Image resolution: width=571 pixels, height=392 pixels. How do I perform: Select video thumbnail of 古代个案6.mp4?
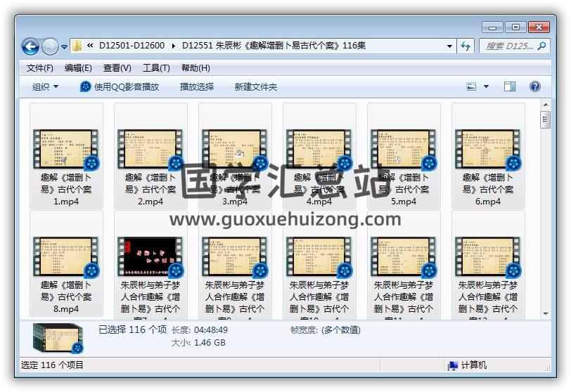click(488, 149)
